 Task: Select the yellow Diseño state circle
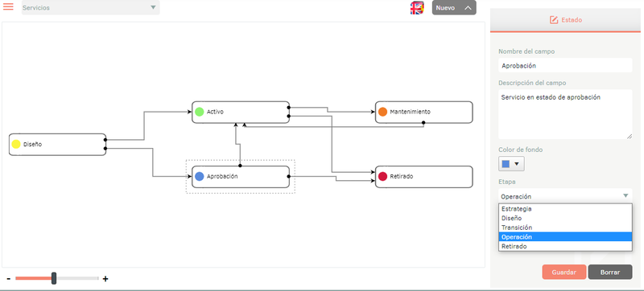pyautogui.click(x=16, y=144)
